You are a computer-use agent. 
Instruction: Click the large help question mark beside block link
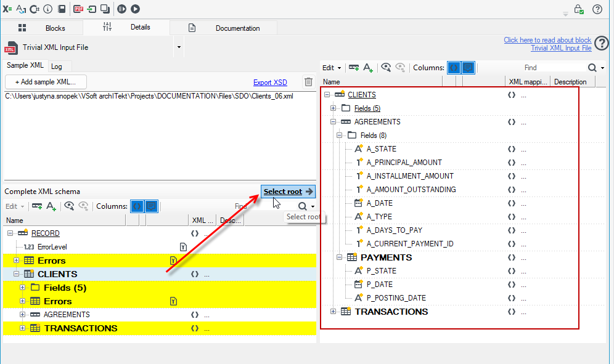(602, 43)
